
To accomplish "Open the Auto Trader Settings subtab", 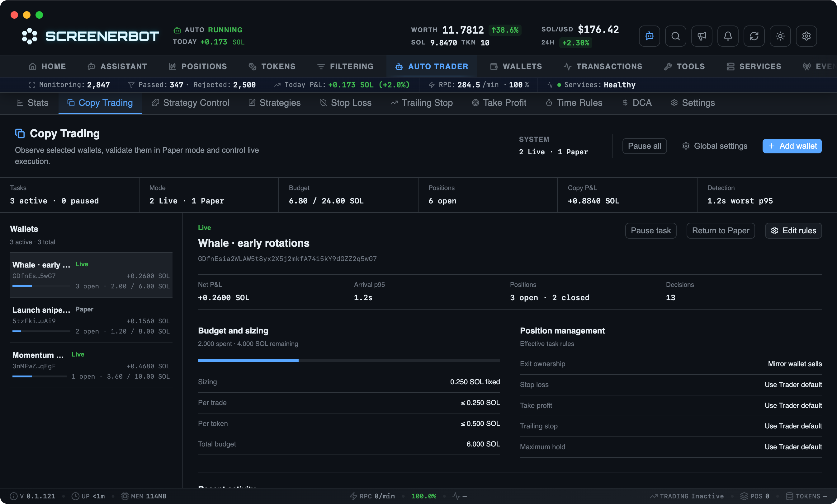I will [693, 102].
